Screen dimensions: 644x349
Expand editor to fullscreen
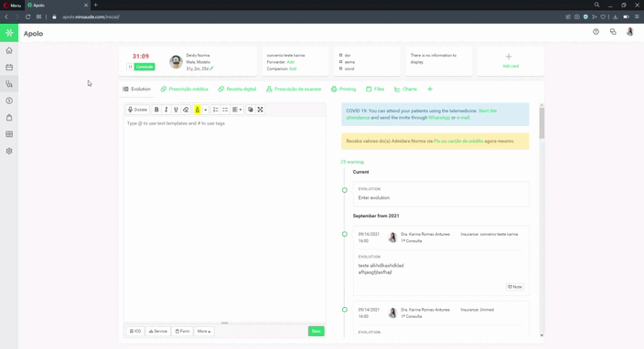coord(261,110)
